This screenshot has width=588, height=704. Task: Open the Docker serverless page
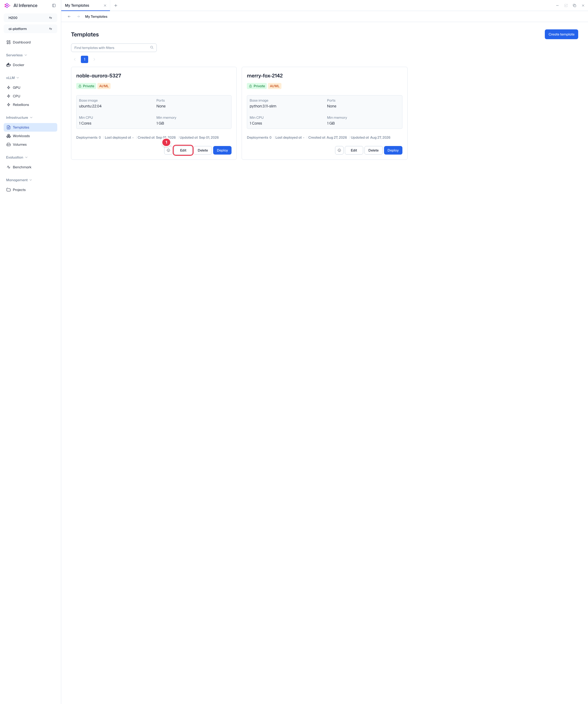(x=31, y=65)
